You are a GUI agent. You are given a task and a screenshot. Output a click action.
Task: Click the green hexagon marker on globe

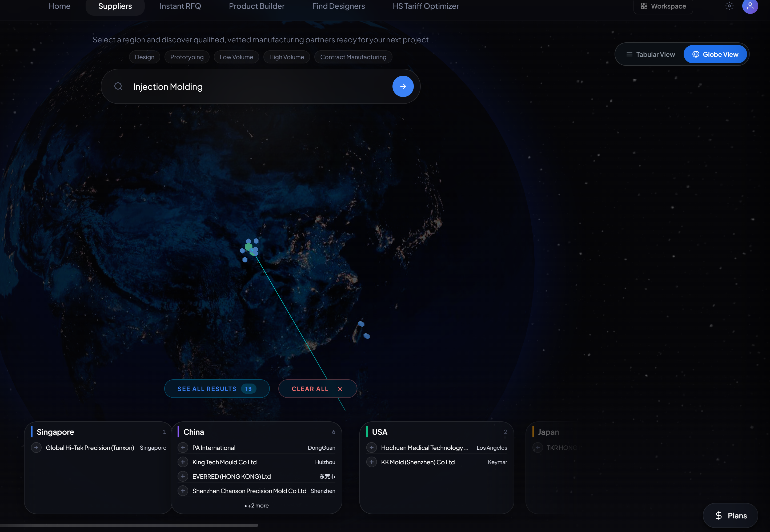(x=248, y=247)
